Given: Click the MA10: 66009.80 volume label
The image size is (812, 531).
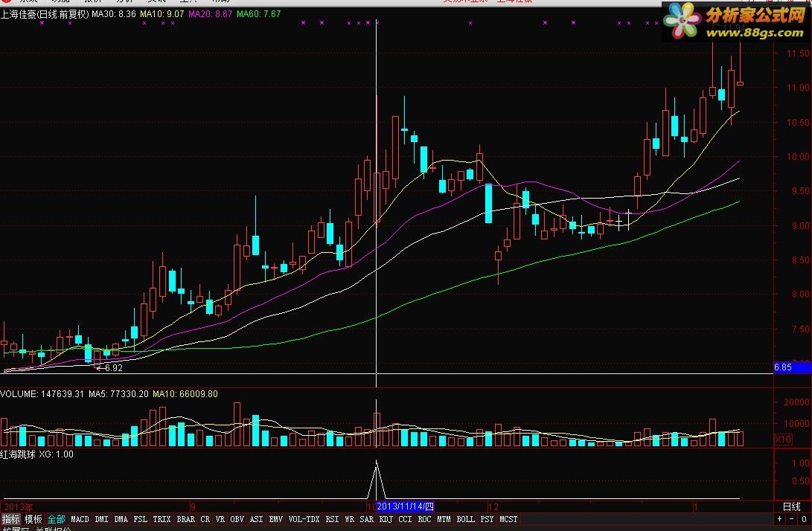Looking at the screenshot, I should pos(185,394).
